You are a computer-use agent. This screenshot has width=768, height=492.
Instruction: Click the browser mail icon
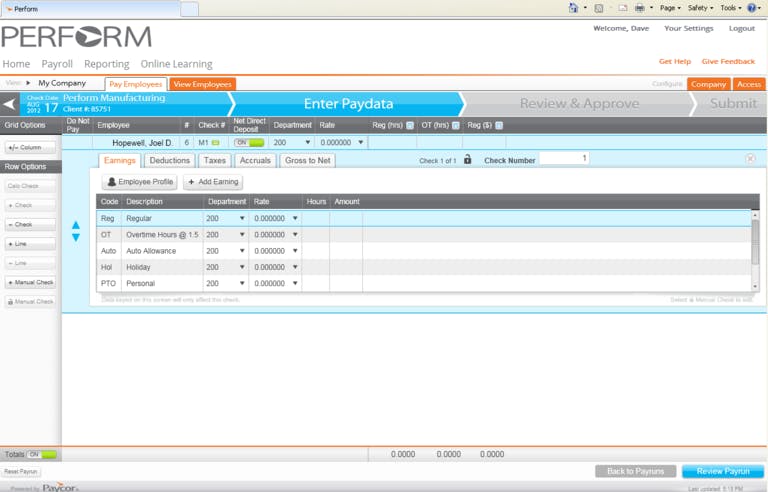[x=623, y=8]
